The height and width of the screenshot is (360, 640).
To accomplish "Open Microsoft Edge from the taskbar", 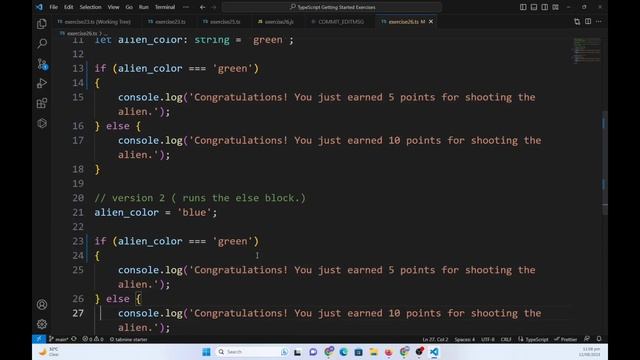I will point(343,352).
